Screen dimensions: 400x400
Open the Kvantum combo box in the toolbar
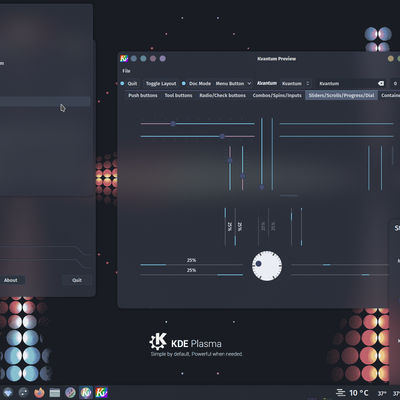pyautogui.click(x=296, y=83)
